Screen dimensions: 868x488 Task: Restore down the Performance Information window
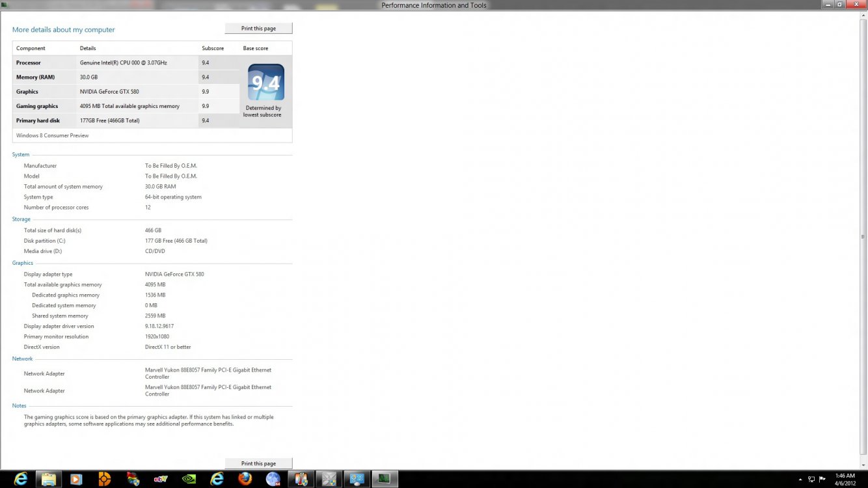(x=841, y=5)
